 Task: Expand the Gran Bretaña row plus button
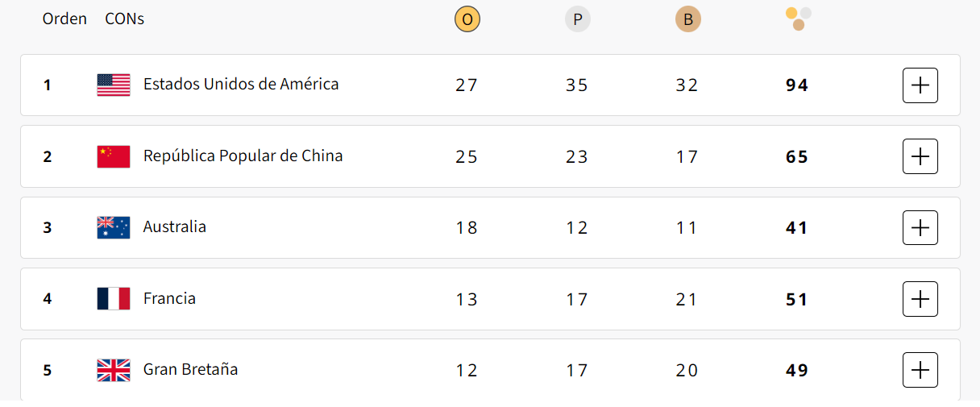[920, 370]
